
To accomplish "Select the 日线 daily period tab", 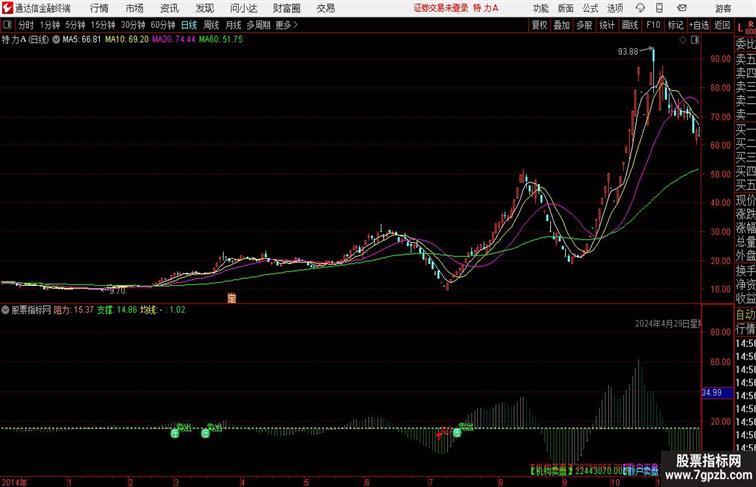I will (x=189, y=25).
